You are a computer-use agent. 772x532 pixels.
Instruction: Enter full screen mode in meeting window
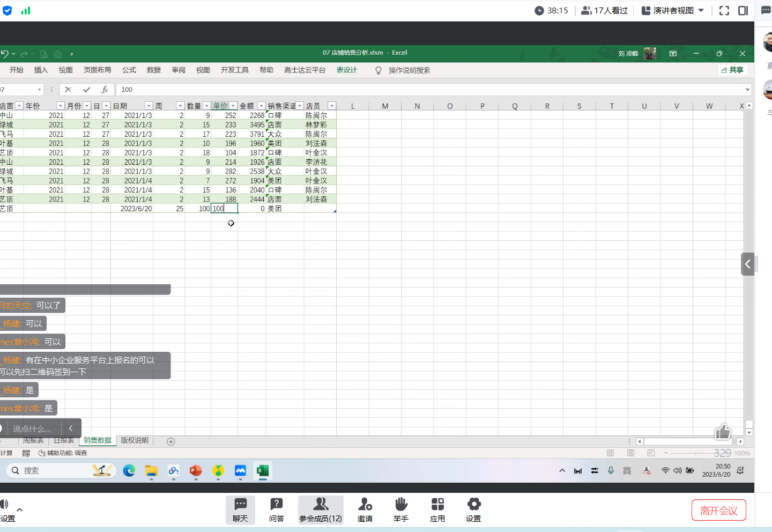point(724,11)
